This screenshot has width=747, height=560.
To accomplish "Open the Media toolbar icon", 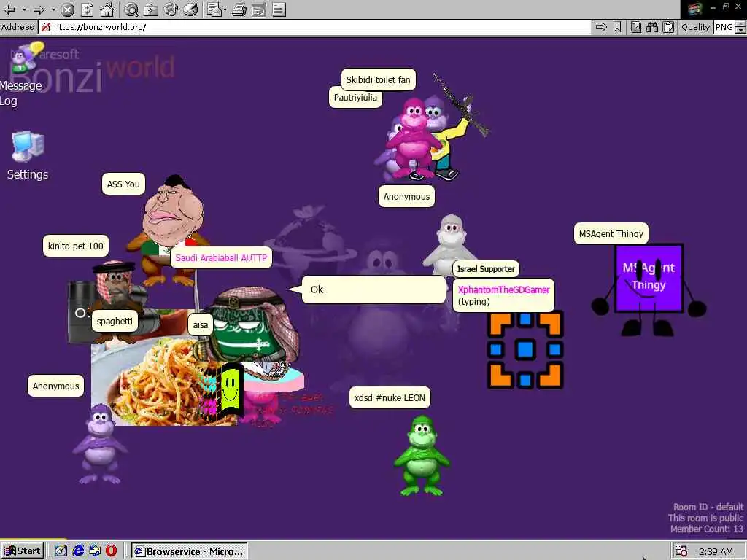I will pos(171,9).
